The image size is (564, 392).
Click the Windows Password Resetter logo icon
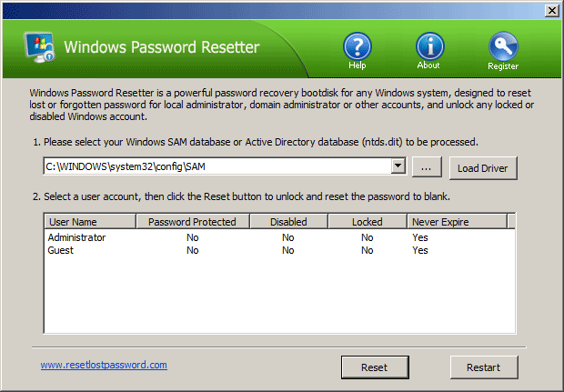click(39, 47)
